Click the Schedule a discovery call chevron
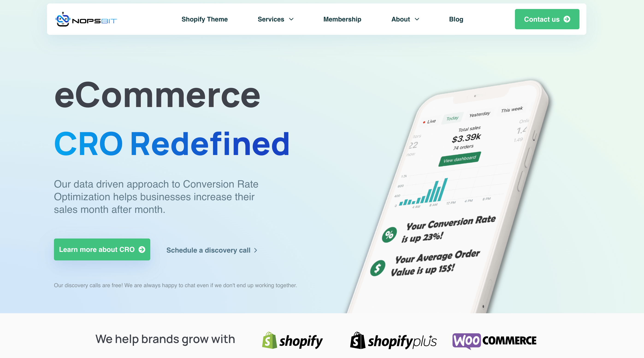Image resolution: width=644 pixels, height=358 pixels. click(256, 250)
